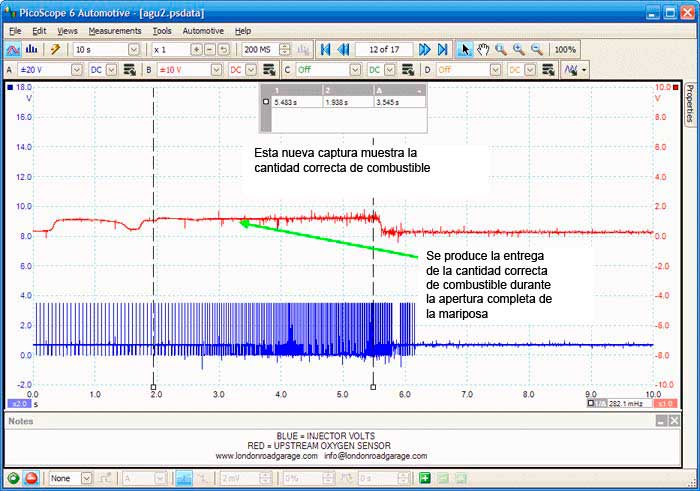Jump to the first waveform buffer
Image resolution: width=700 pixels, height=491 pixels.
pyautogui.click(x=324, y=49)
